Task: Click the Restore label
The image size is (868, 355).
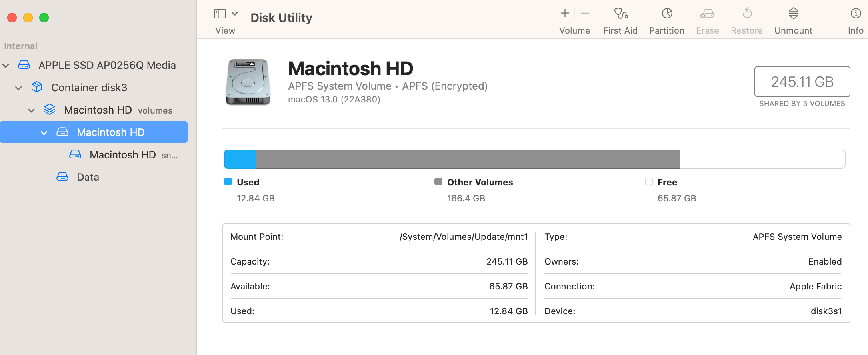Action: 747,31
